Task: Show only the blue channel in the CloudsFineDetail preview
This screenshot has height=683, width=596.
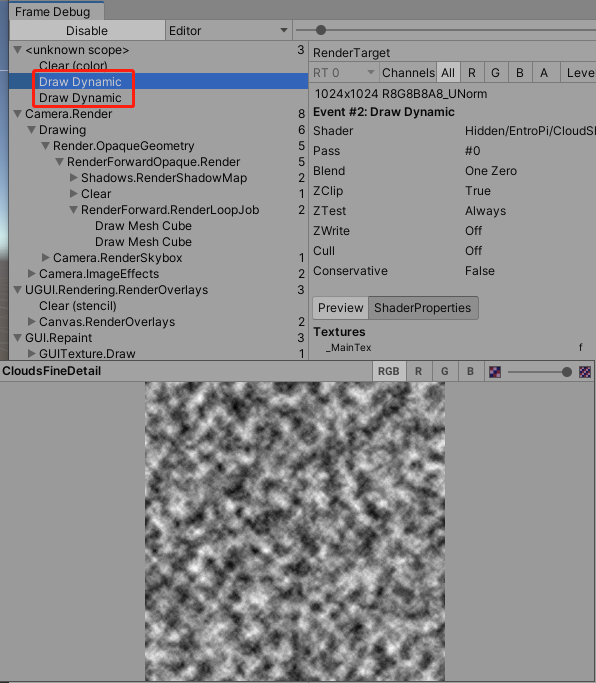Action: [x=471, y=371]
